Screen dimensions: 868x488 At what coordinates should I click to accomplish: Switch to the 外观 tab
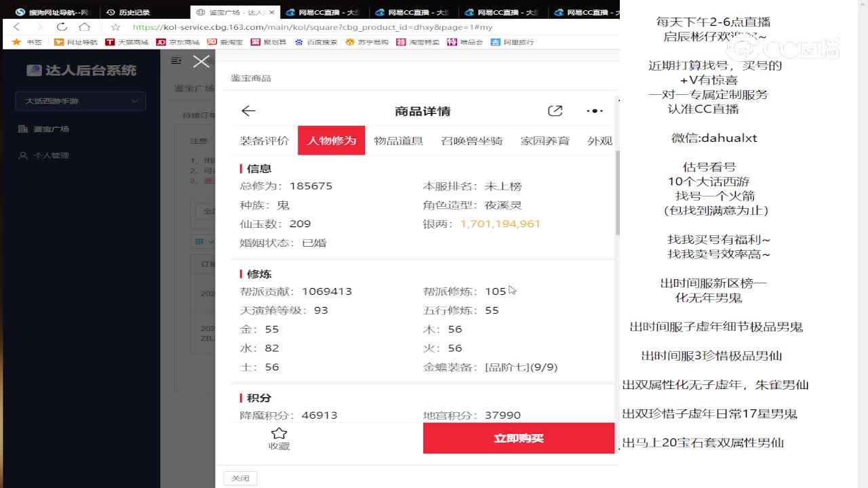tap(600, 140)
